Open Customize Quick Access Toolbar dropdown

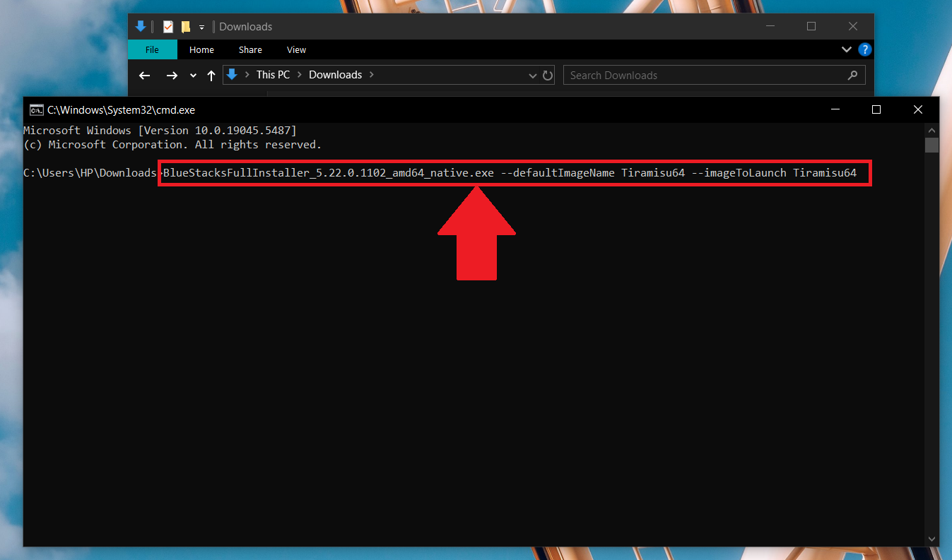tap(201, 27)
